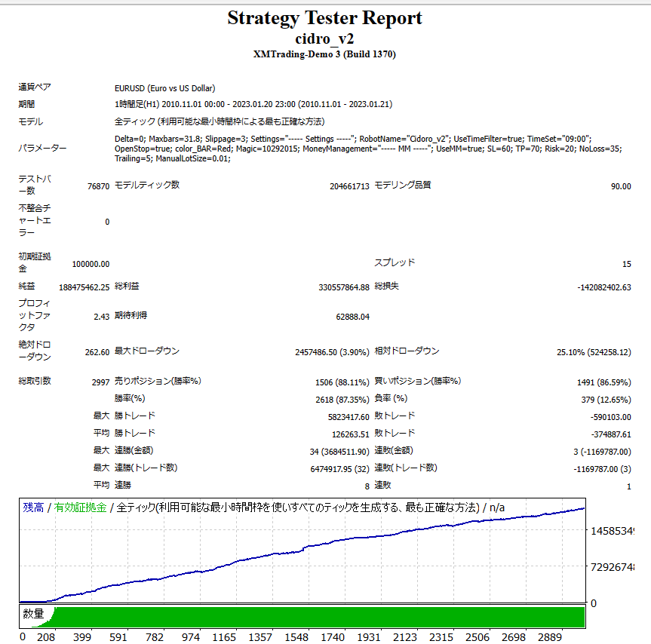The image size is (651, 644).
Task: Click the spread value 15
Action: pyautogui.click(x=627, y=264)
